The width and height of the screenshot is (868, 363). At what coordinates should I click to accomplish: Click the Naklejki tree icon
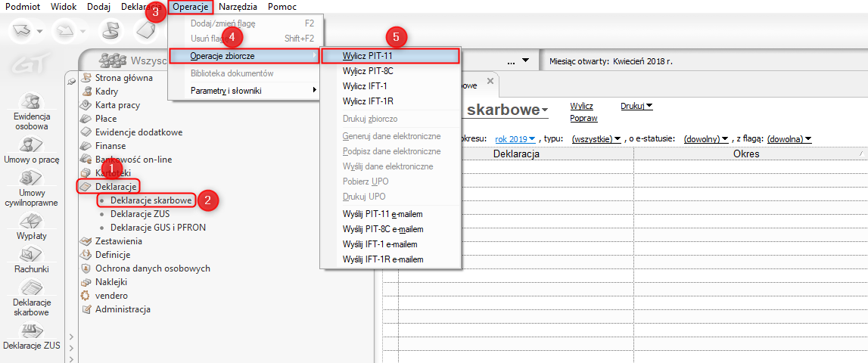pos(86,281)
